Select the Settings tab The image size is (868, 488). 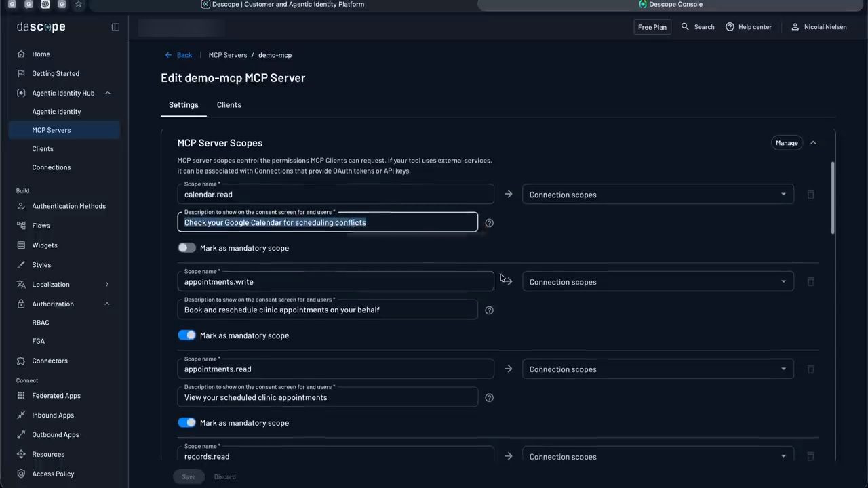pos(184,105)
